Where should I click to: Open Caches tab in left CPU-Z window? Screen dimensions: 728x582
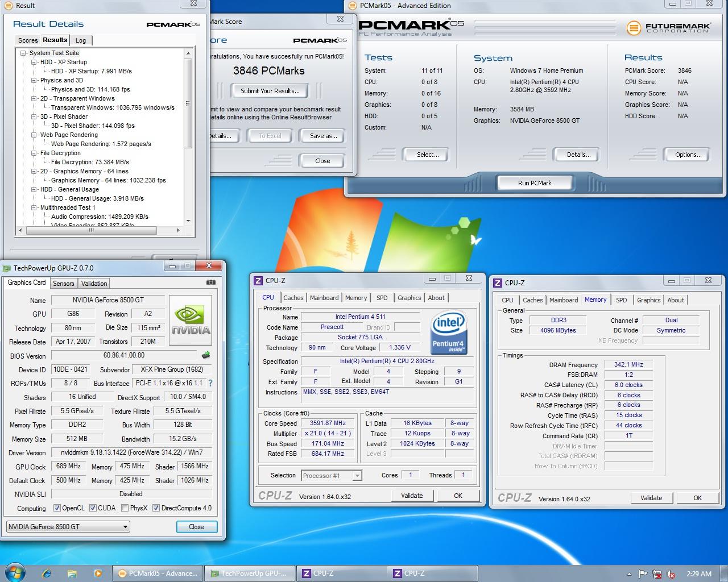pyautogui.click(x=293, y=298)
